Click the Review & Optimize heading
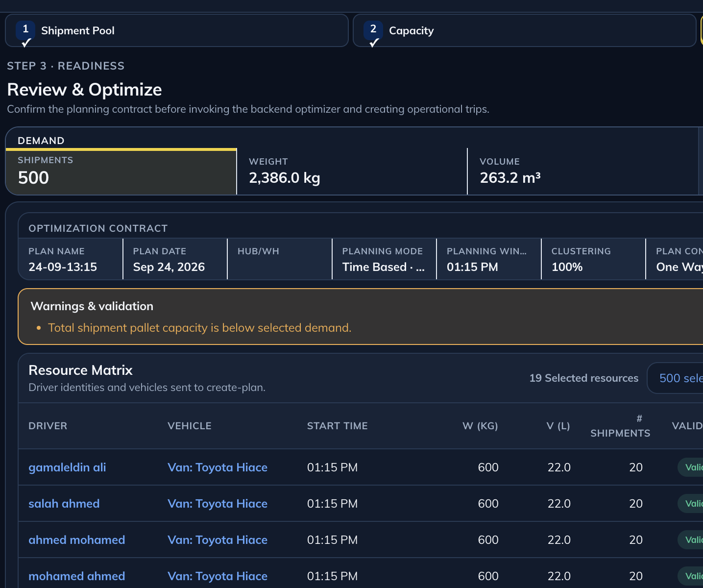The image size is (703, 588). click(x=84, y=90)
